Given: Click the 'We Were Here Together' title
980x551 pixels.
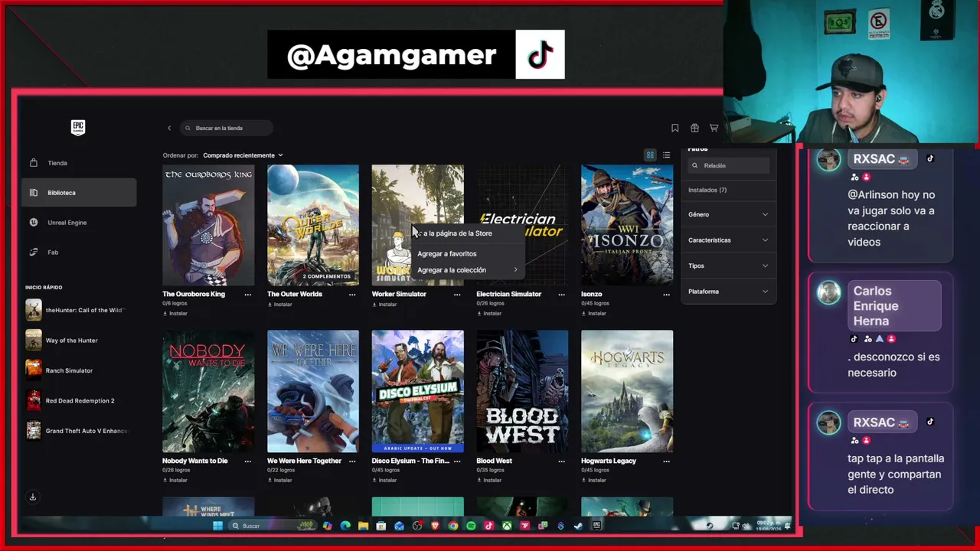Looking at the screenshot, I should pyautogui.click(x=304, y=461).
